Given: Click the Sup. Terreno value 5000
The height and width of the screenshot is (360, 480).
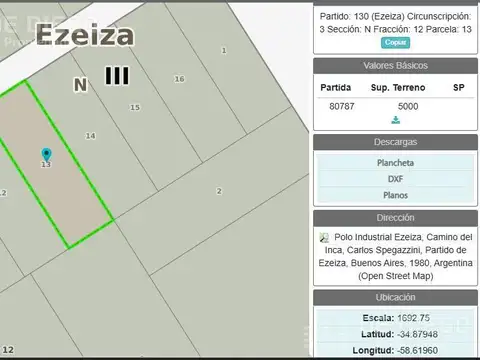Looking at the screenshot, I should pyautogui.click(x=408, y=106).
